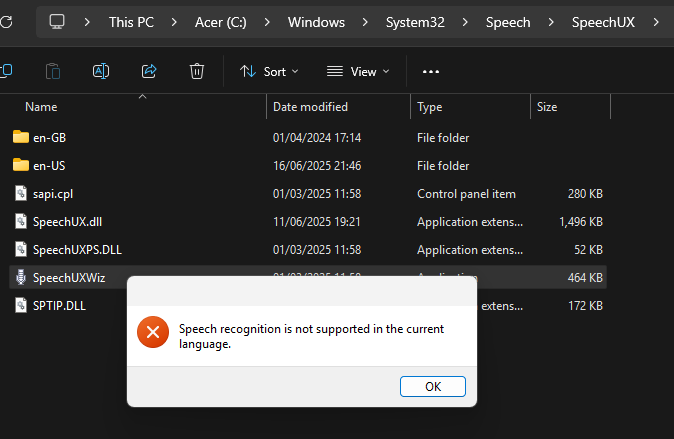Expand chevron after the PC icon
The height and width of the screenshot is (439, 674).
87,22
